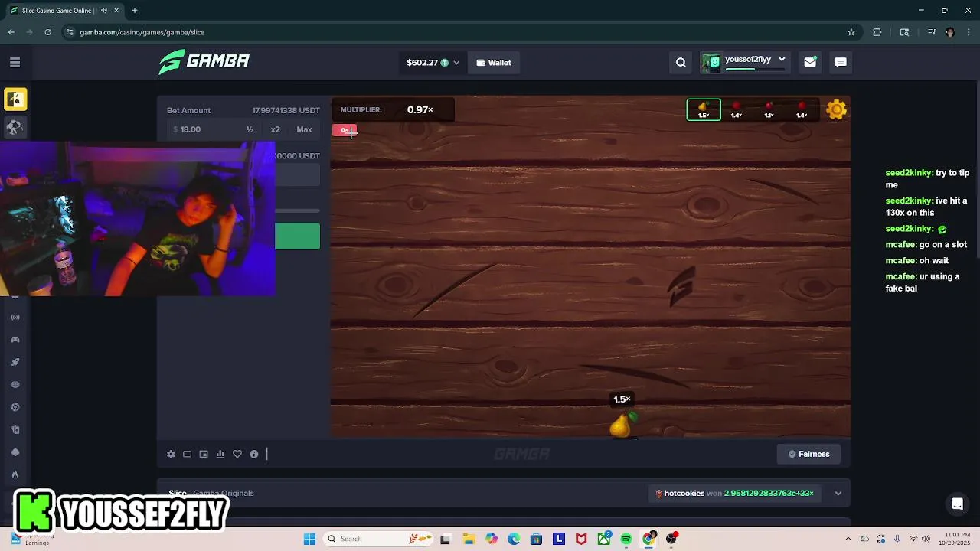Screen dimensions: 980x551
Task: Open live stats chart icon
Action: [220, 454]
